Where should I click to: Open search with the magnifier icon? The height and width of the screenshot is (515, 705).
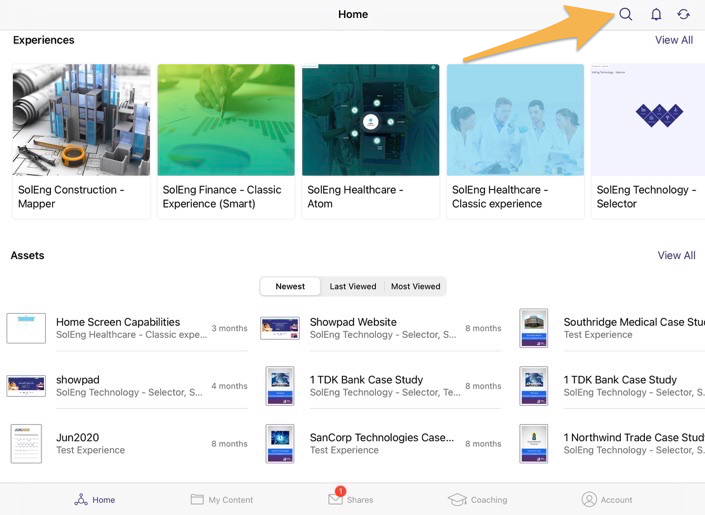(x=625, y=14)
